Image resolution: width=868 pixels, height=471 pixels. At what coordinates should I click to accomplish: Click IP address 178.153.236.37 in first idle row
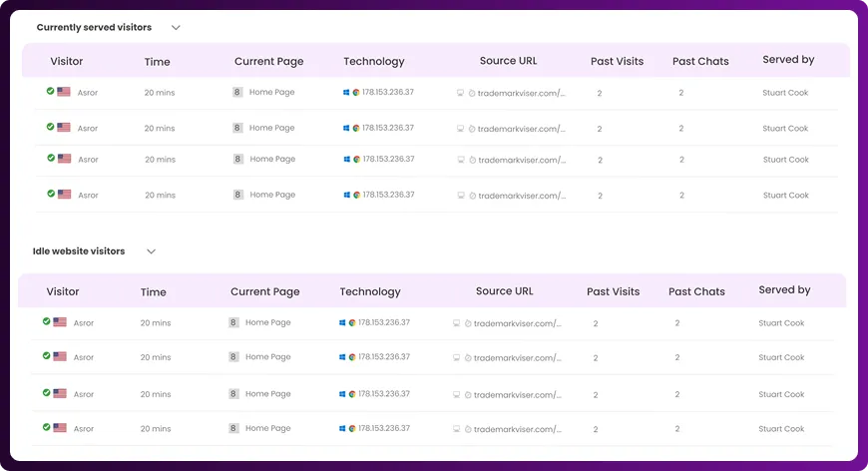(384, 322)
